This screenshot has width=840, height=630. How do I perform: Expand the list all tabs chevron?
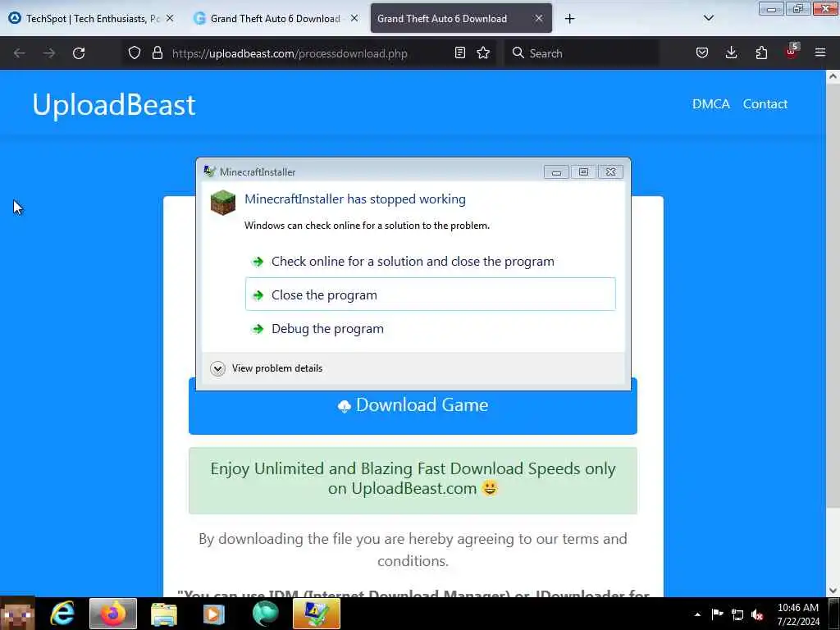[708, 18]
